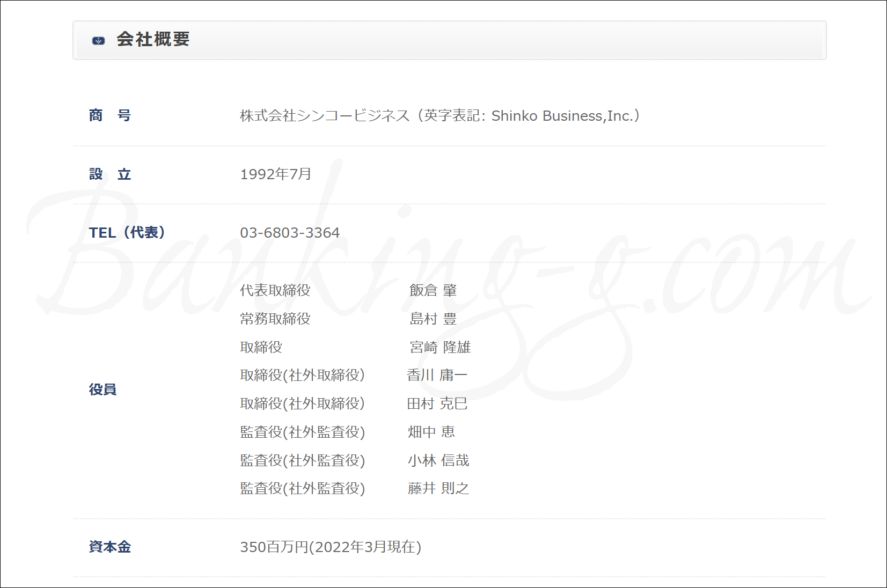
Task: Click the founding date 1992年7月
Action: click(x=275, y=174)
